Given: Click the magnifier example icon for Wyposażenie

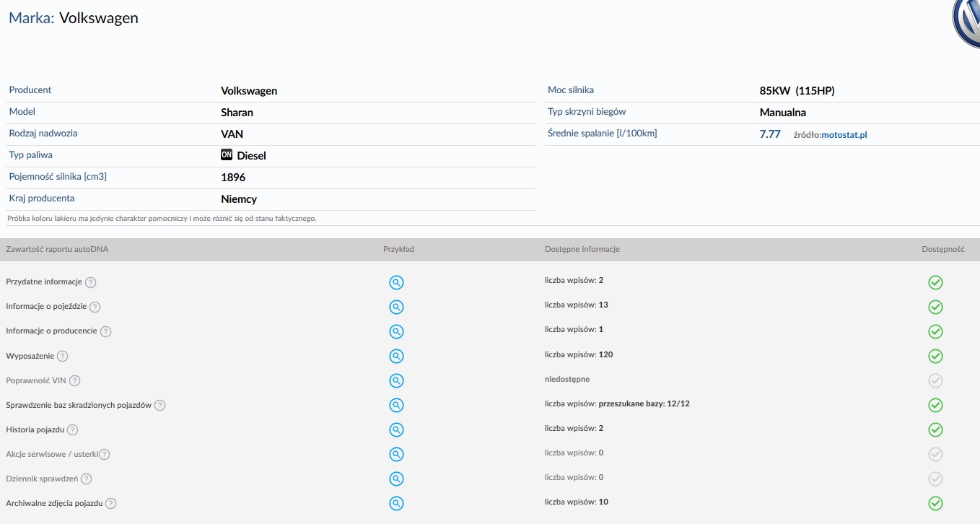Looking at the screenshot, I should (x=396, y=356).
